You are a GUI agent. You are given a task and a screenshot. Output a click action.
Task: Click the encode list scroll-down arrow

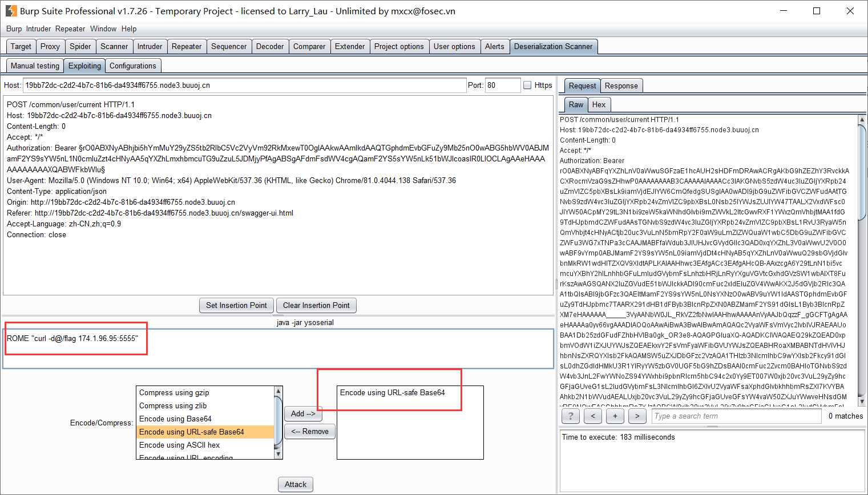pos(278,454)
